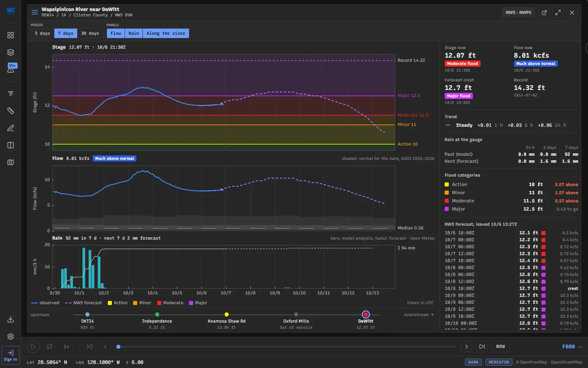Click the 'crest' forecast row label

click(573, 289)
